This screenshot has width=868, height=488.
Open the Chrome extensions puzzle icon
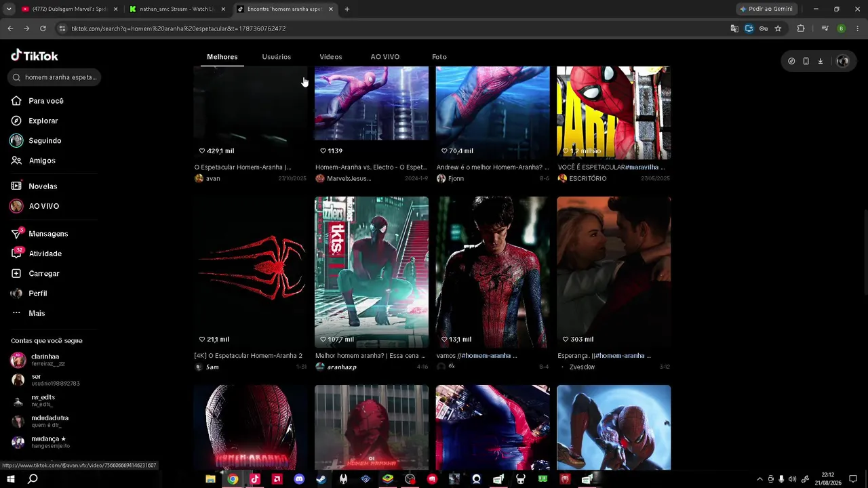[801, 28]
